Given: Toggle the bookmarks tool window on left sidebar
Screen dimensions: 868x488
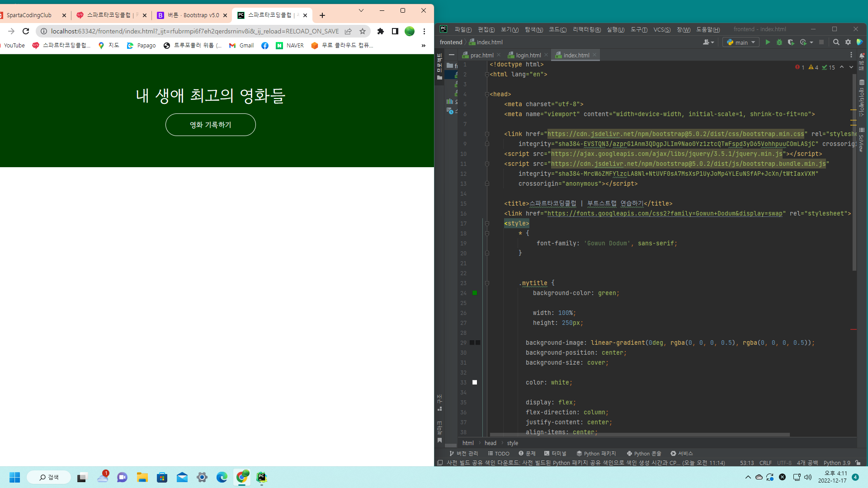Looking at the screenshot, I should 439,432.
